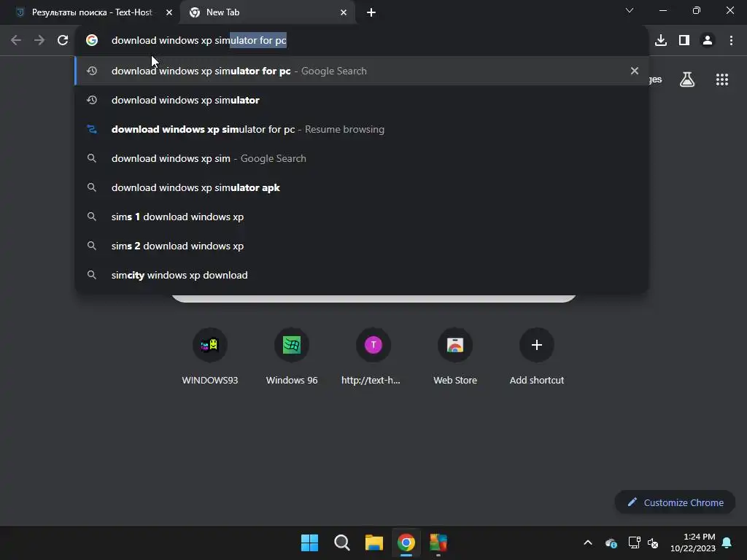Viewport: 747px width, 560px height.
Task: Click the Add shortcut button
Action: [x=536, y=356]
